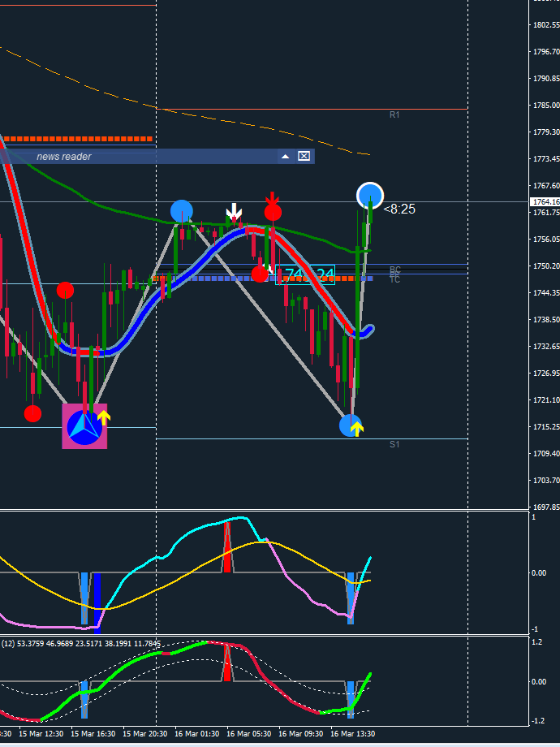
Task: Click the red circle near the 1744.35 level
Action: pyautogui.click(x=65, y=290)
